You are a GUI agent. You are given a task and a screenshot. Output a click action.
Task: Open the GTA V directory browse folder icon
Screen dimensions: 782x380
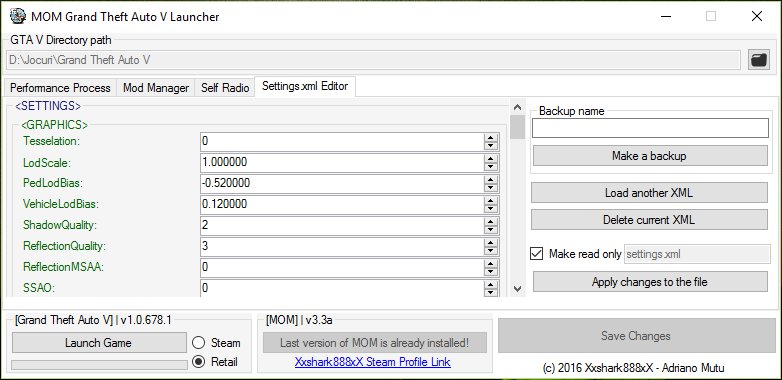(759, 60)
